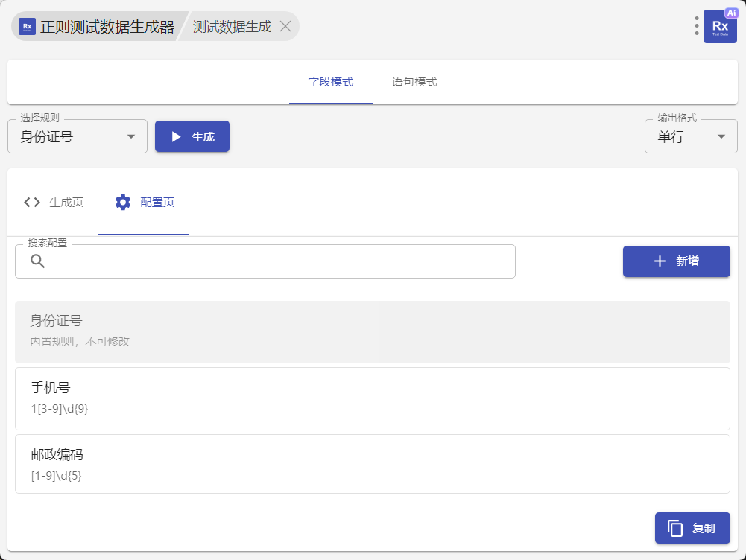Select the 身份证号 built-in rule item
746x560 pixels.
372,331
